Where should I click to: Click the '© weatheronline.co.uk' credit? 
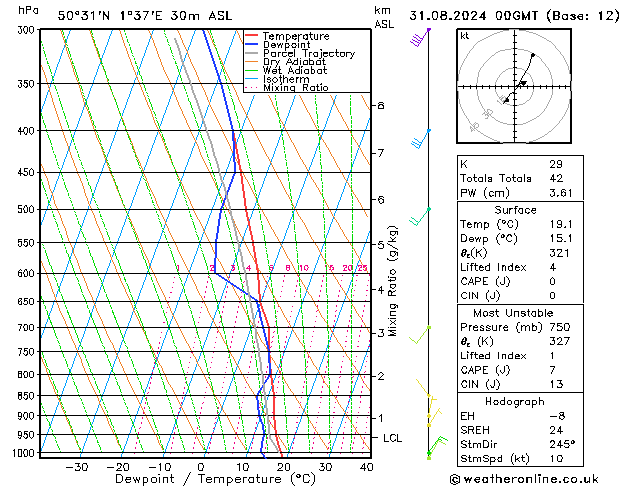point(524,479)
